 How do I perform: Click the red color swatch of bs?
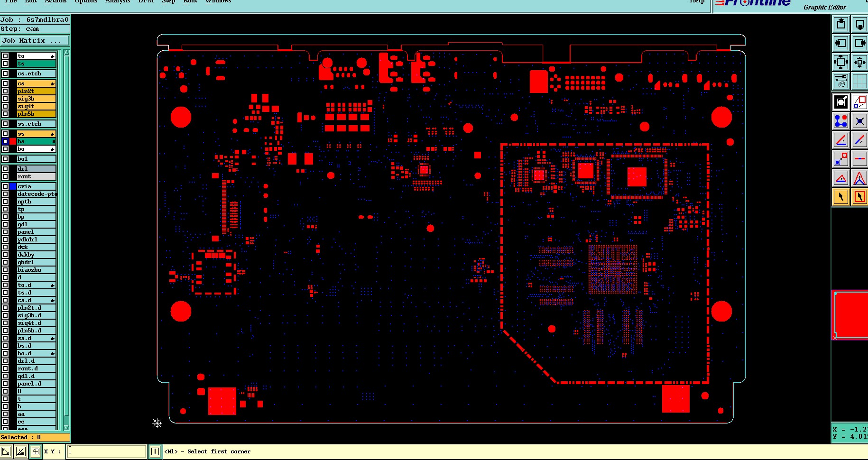[13, 141]
